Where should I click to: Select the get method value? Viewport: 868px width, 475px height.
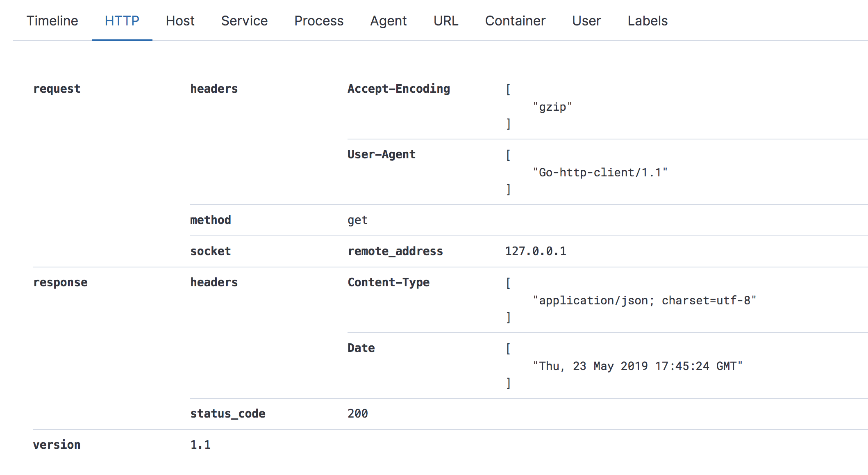[x=357, y=220]
